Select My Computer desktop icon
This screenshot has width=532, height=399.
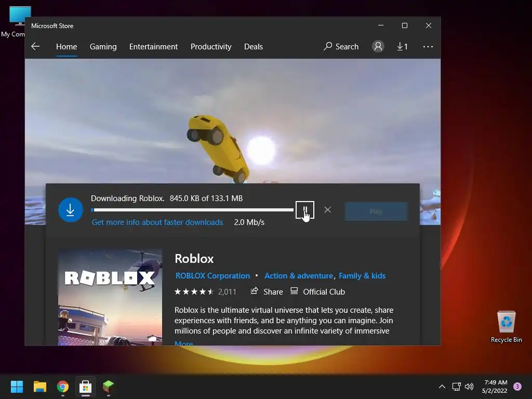click(x=14, y=21)
